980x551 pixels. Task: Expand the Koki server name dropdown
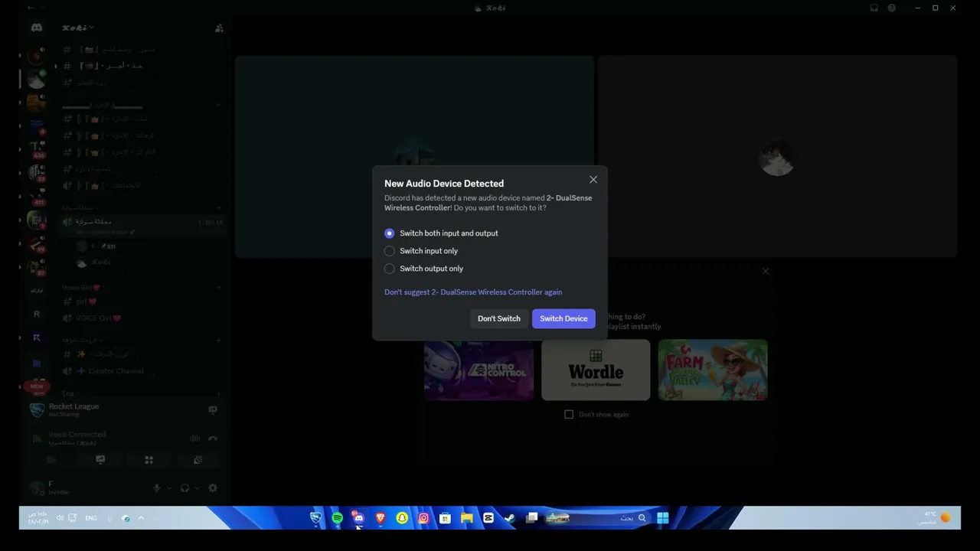click(x=78, y=28)
